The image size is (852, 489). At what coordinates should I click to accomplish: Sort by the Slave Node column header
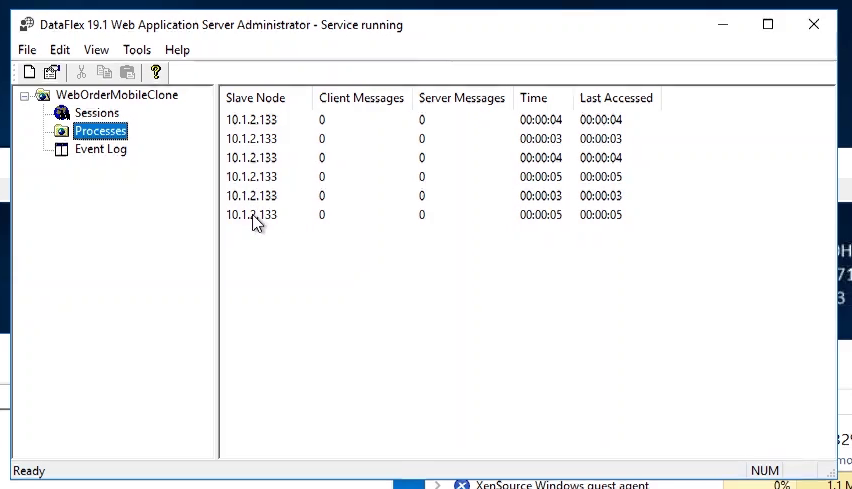point(255,98)
